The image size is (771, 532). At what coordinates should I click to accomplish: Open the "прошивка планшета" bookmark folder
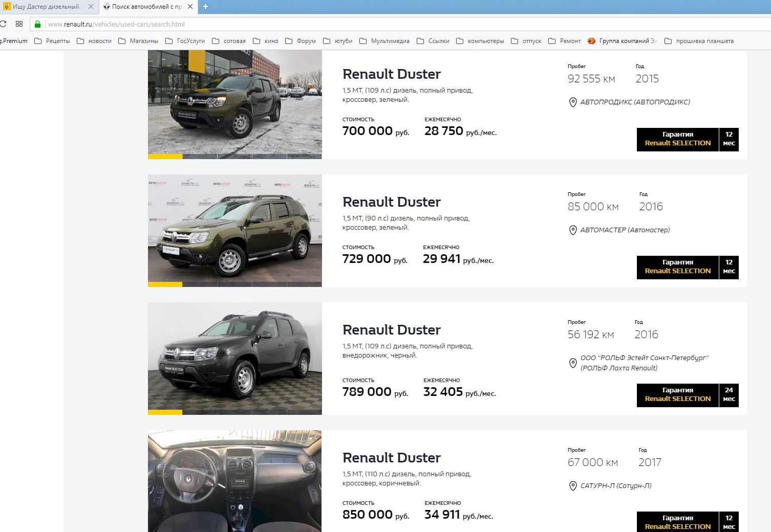pyautogui.click(x=699, y=41)
